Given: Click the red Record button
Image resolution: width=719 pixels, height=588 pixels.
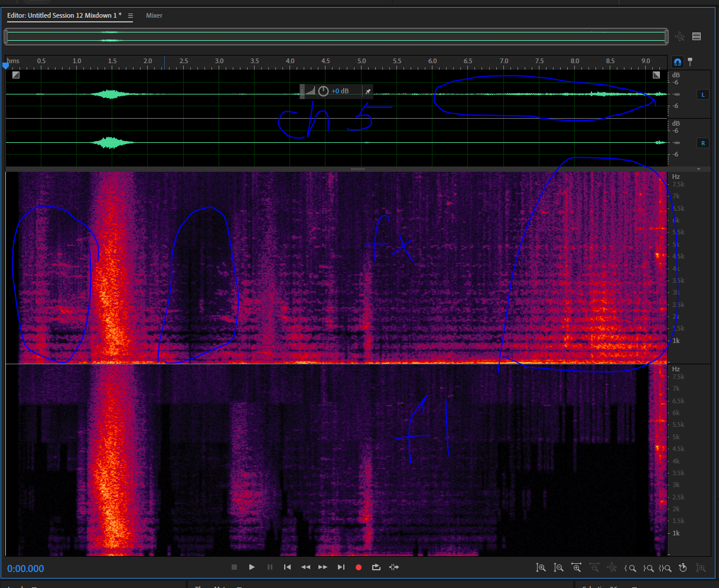Looking at the screenshot, I should [358, 567].
